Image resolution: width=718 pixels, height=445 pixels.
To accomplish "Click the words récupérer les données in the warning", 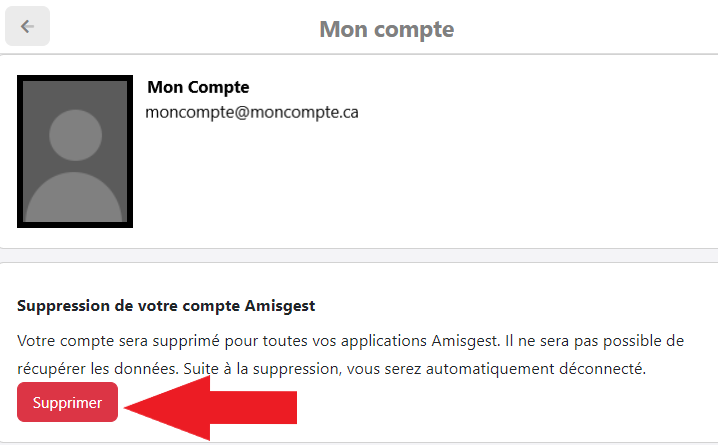I will pyautogui.click(x=98, y=369).
